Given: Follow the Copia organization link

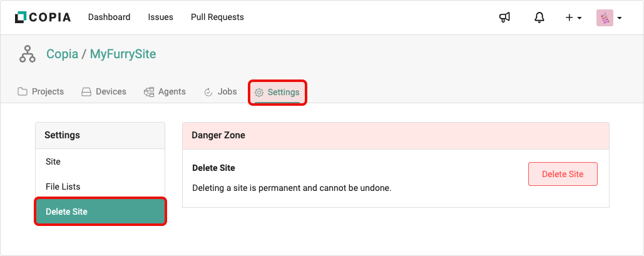Looking at the screenshot, I should pyautogui.click(x=62, y=54).
